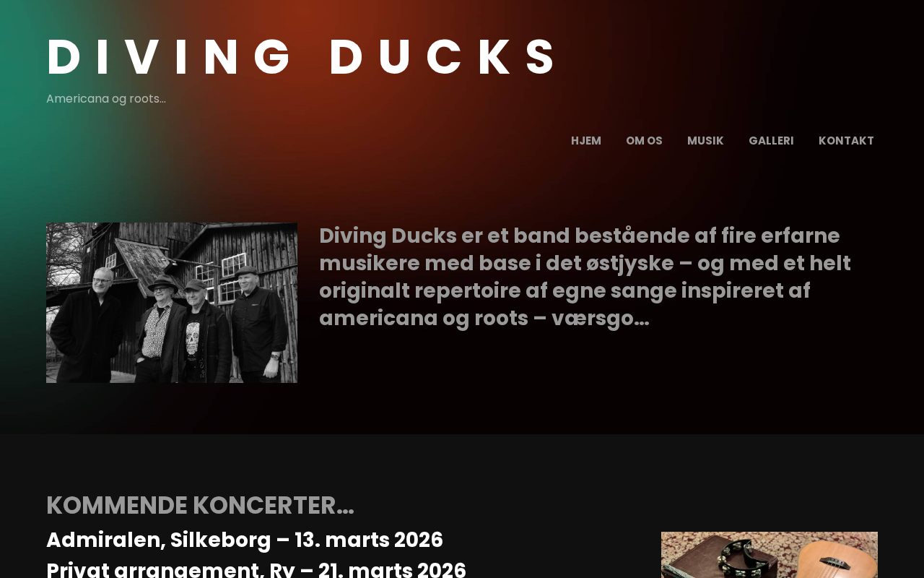Open the HJEM menu item
The width and height of the screenshot is (924, 578).
pyautogui.click(x=585, y=141)
